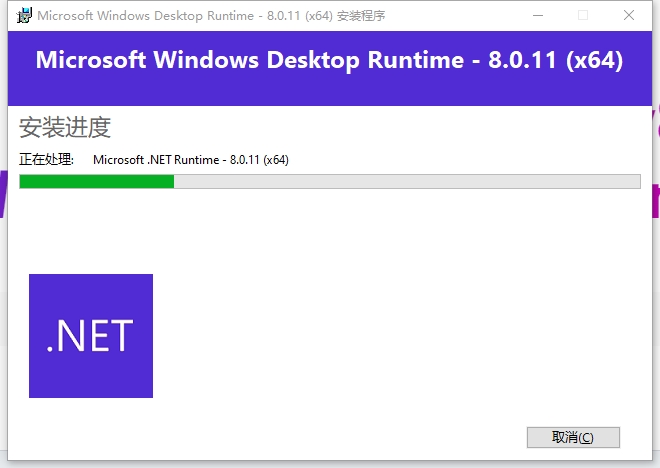The image size is (660, 468).
Task: Minimize the installer window
Action: click(539, 16)
